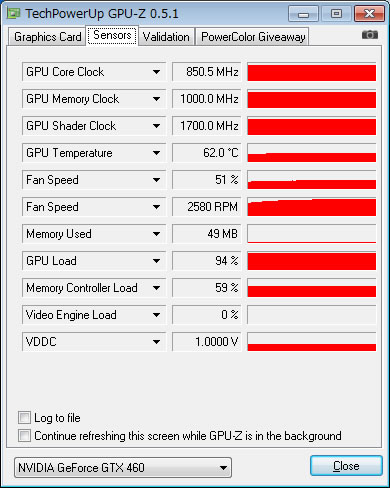This screenshot has width=390, height=488.
Task: Click the GPU-Z application icon in title bar
Action: pyautogui.click(x=14, y=13)
